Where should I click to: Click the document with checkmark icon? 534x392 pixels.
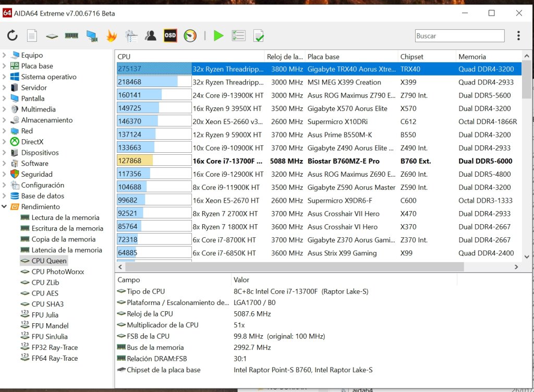coord(259,35)
